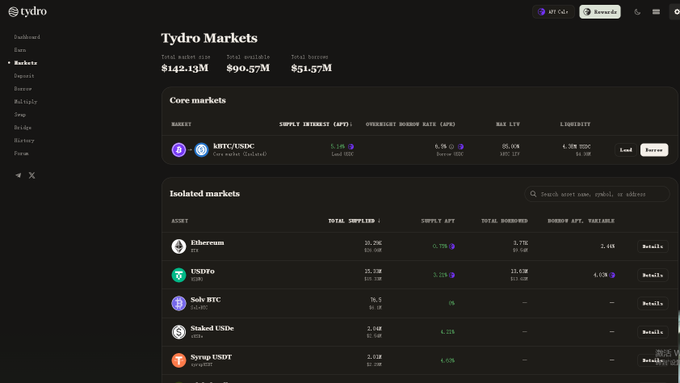Open Details for Ethereum row
Viewport: 680px width, 383px height.
coord(653,246)
